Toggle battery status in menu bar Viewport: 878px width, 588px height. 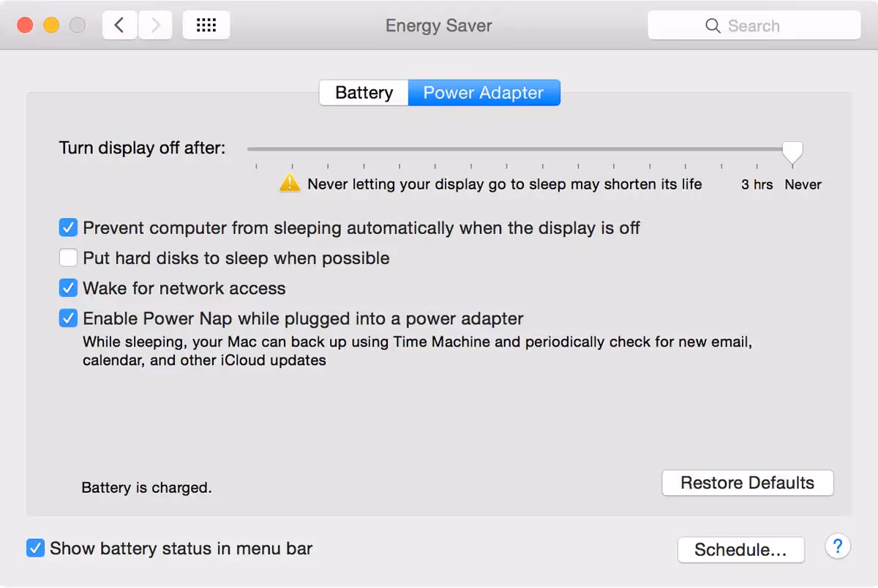coord(35,548)
